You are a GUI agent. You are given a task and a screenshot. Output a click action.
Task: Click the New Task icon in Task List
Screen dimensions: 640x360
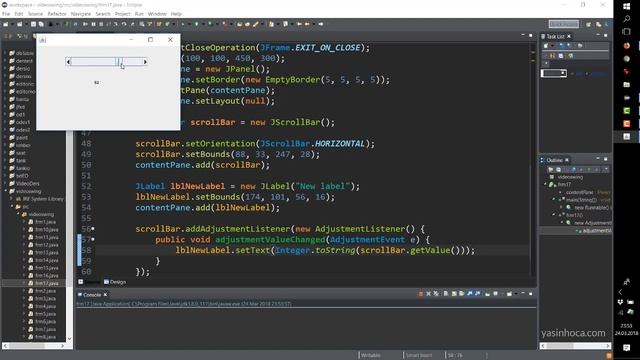point(546,45)
